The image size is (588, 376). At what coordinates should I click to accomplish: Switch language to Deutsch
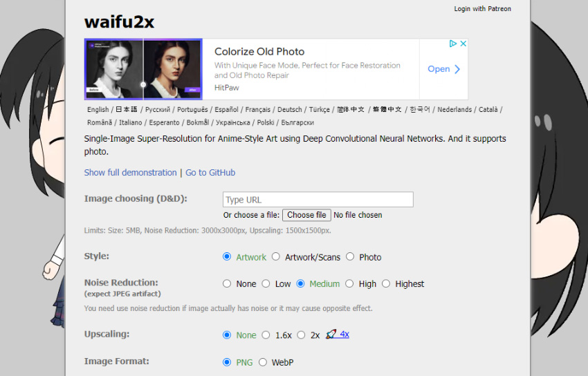pos(289,110)
